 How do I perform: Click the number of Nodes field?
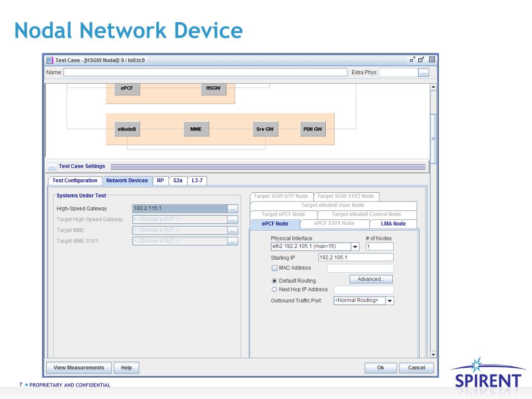[380, 247]
